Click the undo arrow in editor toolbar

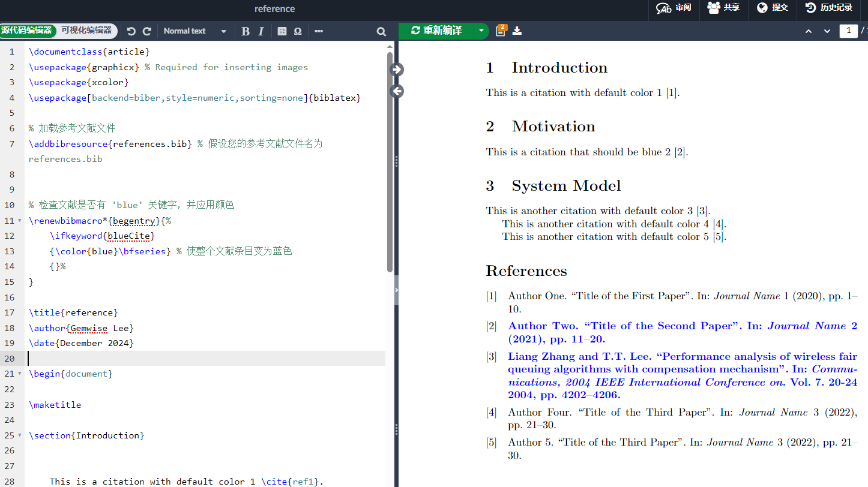131,31
